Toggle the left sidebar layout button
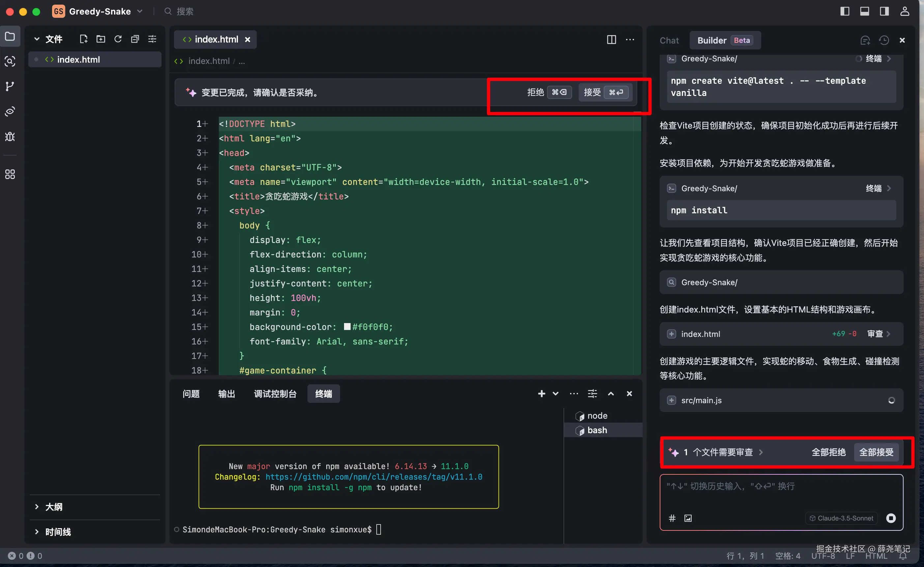Image resolution: width=924 pixels, height=567 pixels. [x=845, y=11]
